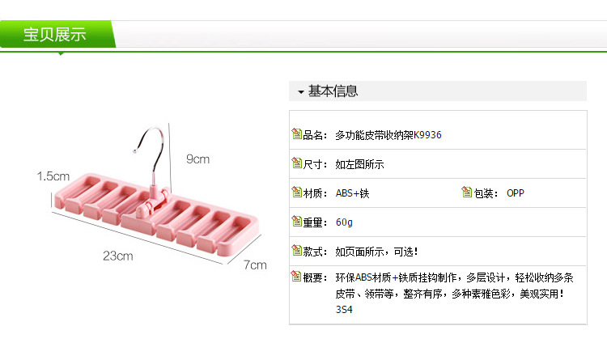This screenshot has height=364, width=607.
Task: Click the note icon beside 材质
Action: pos(296,192)
